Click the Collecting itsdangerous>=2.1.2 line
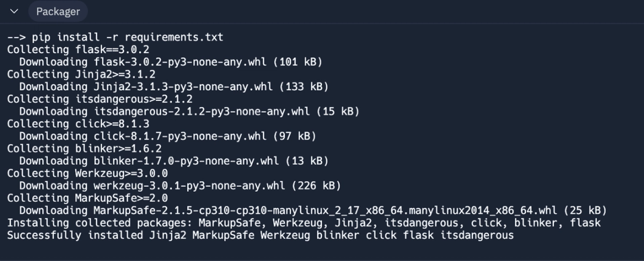The image size is (644, 261). click(100, 99)
